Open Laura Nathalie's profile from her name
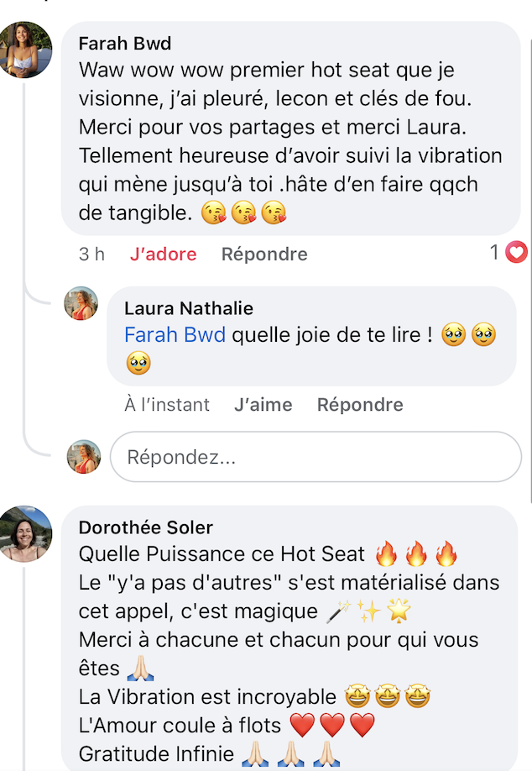Screen dimensions: 532x771 click(x=189, y=308)
